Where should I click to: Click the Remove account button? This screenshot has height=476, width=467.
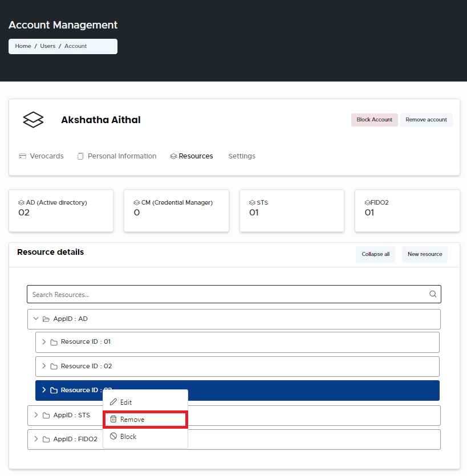point(426,120)
